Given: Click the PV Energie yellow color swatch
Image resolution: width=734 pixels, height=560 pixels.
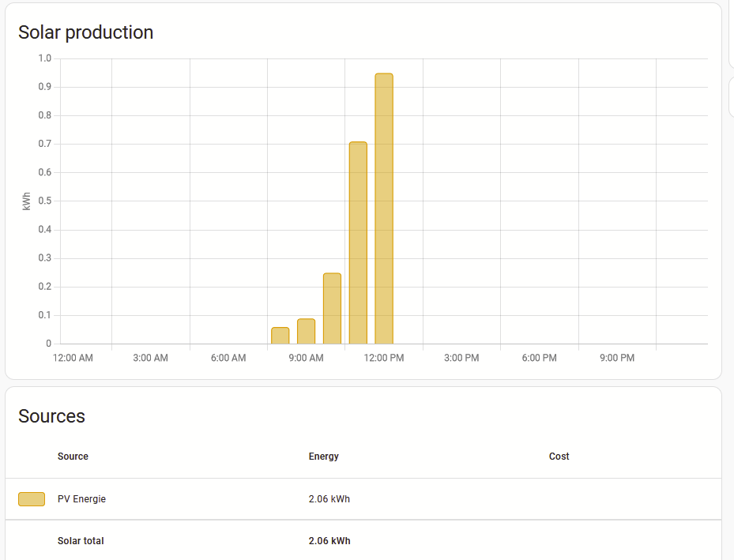Looking at the screenshot, I should coord(32,499).
